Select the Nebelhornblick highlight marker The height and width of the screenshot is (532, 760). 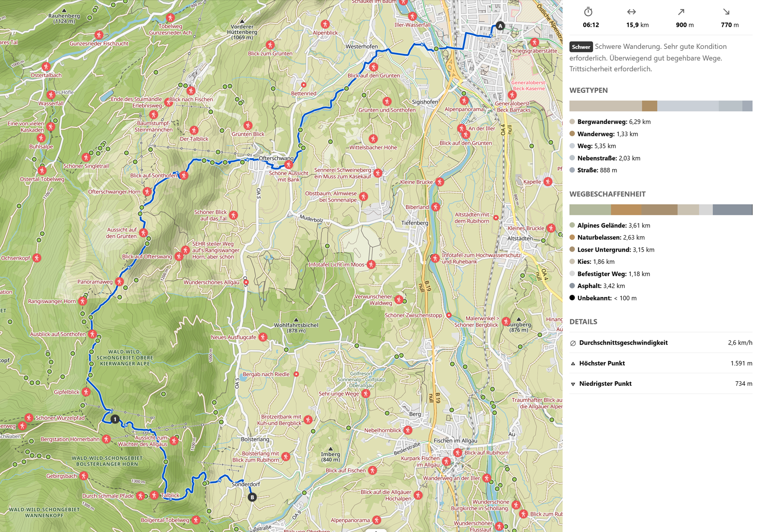408,430
